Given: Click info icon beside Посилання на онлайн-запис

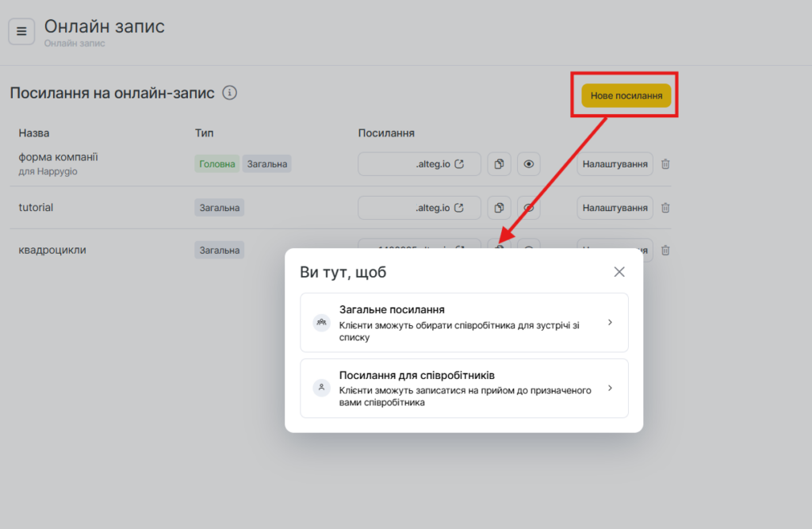Looking at the screenshot, I should pos(229,93).
